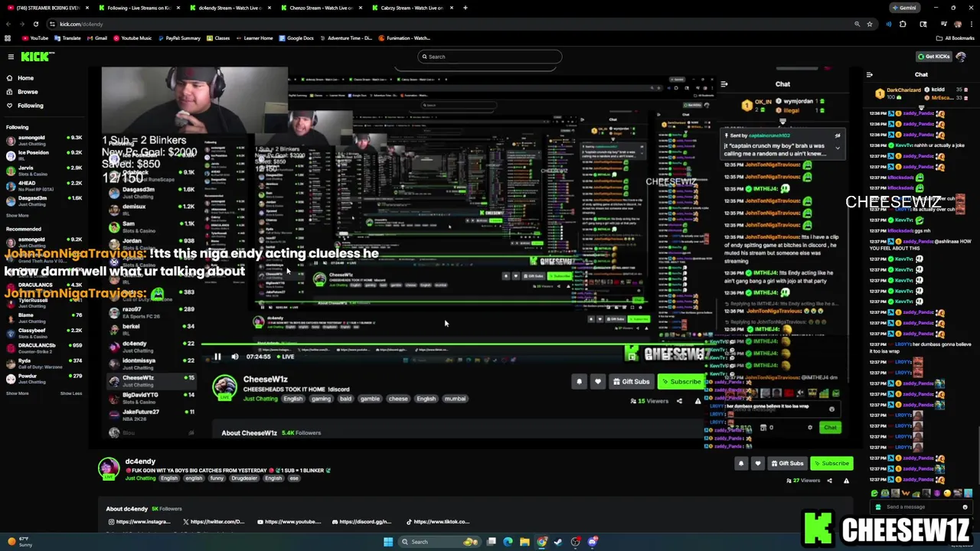Open PayPal Summary bookmark
The width and height of the screenshot is (980, 551).
pos(179,37)
